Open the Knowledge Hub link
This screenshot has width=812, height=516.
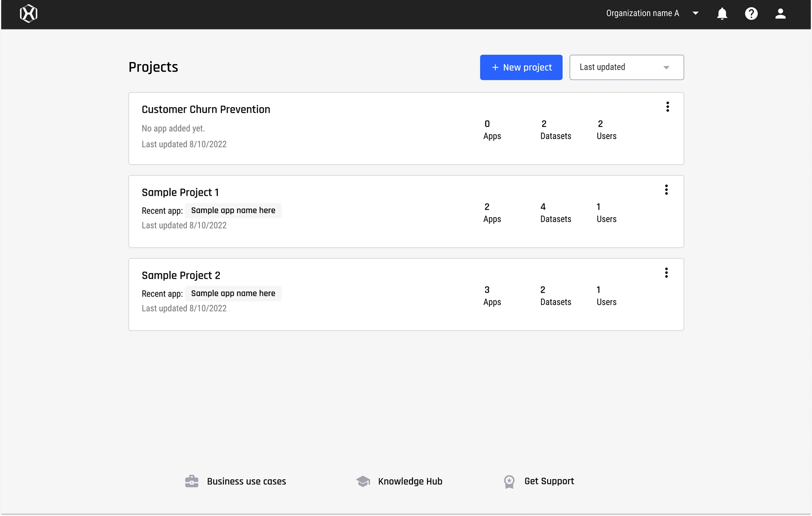(410, 481)
